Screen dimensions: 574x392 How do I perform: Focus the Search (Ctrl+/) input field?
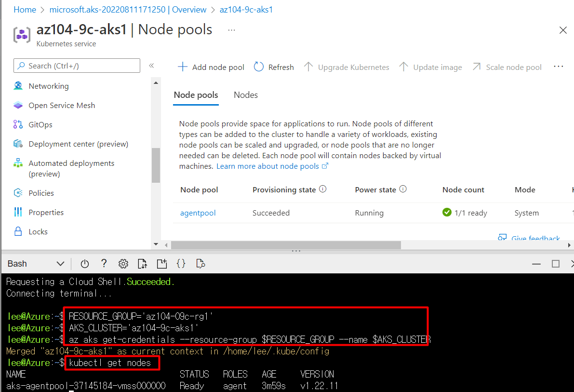(77, 66)
